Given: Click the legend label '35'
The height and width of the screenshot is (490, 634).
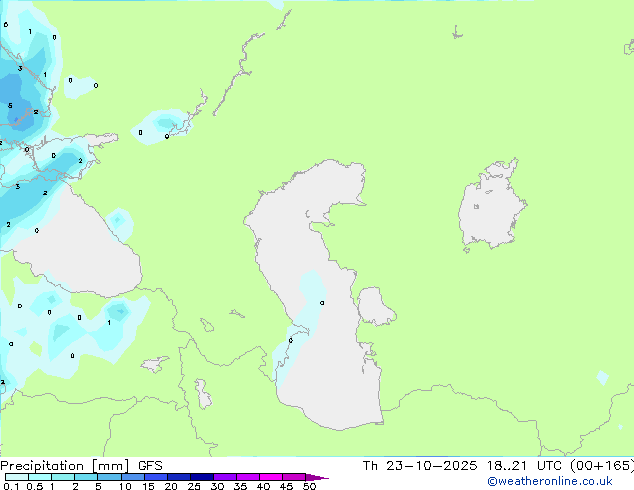Looking at the screenshot, I should pyautogui.click(x=241, y=486).
